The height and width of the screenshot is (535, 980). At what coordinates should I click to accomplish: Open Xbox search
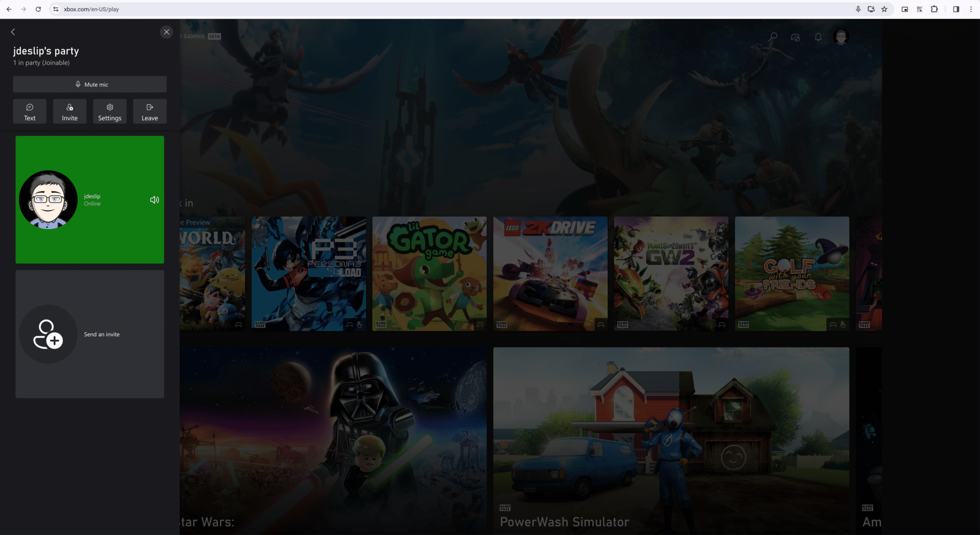(x=772, y=36)
